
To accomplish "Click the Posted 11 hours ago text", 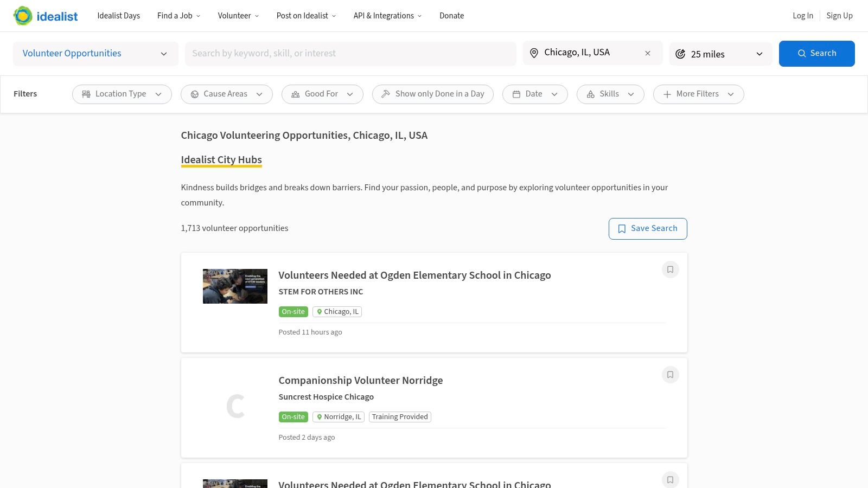I will (310, 332).
